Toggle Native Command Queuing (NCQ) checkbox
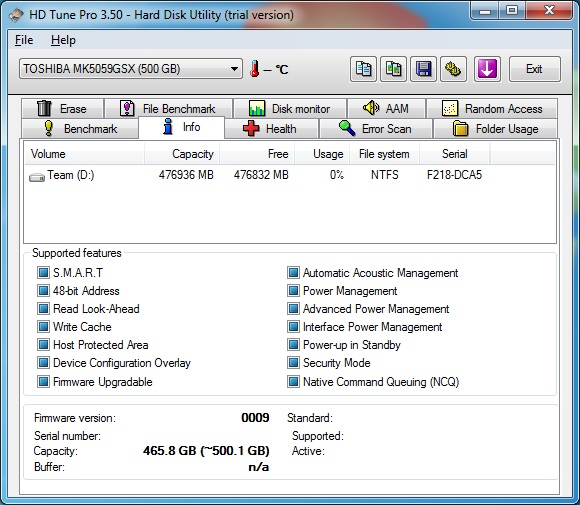Viewport: 580px width, 505px height. click(293, 381)
